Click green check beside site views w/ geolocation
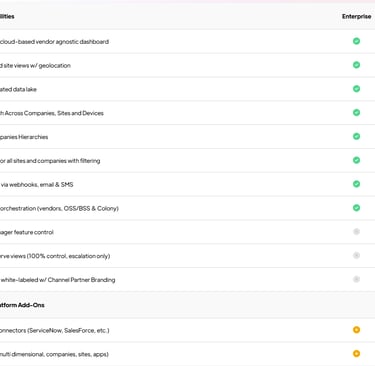This screenshot has height=366, width=375. pos(356,65)
